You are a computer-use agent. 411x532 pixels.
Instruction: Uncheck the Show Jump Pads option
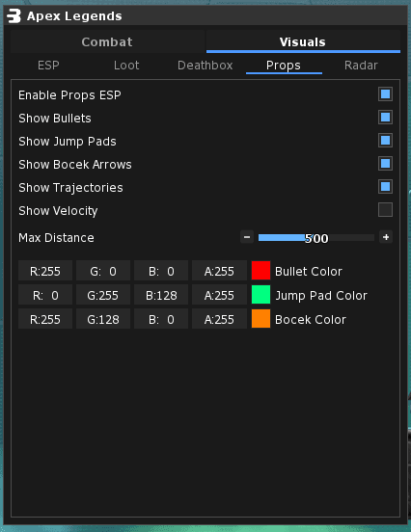click(385, 141)
